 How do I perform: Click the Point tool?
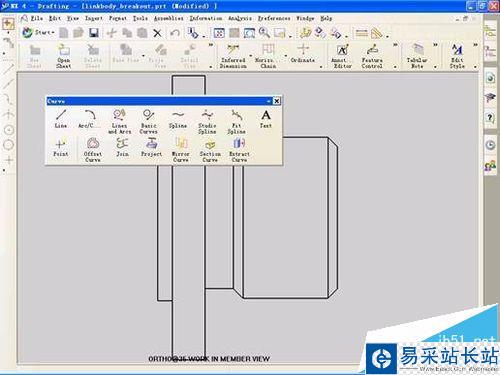pos(60,148)
